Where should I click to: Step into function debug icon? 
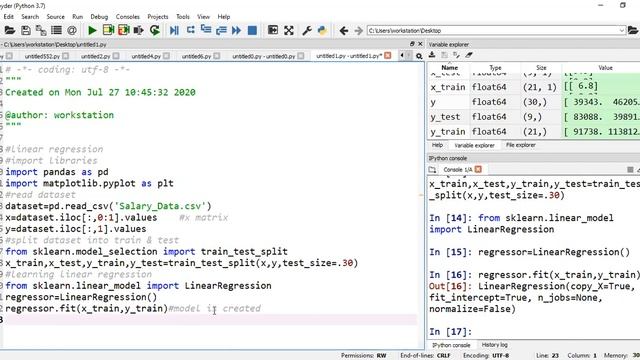point(206,30)
